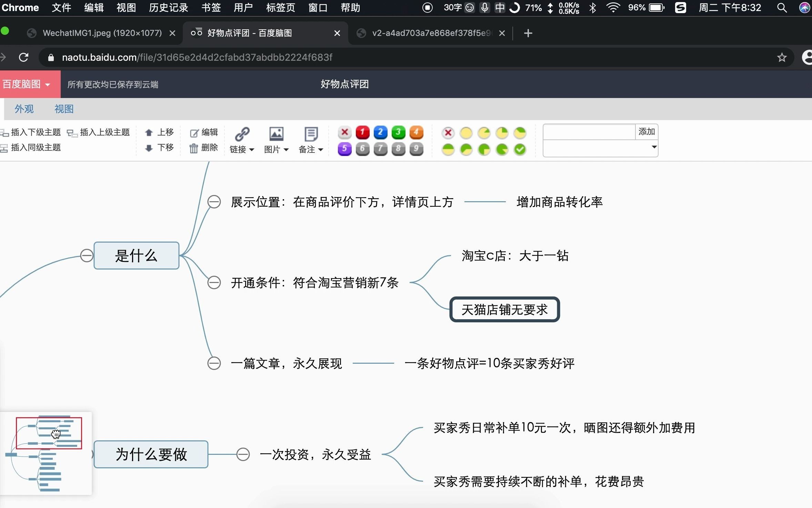This screenshot has height=508, width=812.
Task: Select priority 9 gray icon
Action: pos(416,149)
